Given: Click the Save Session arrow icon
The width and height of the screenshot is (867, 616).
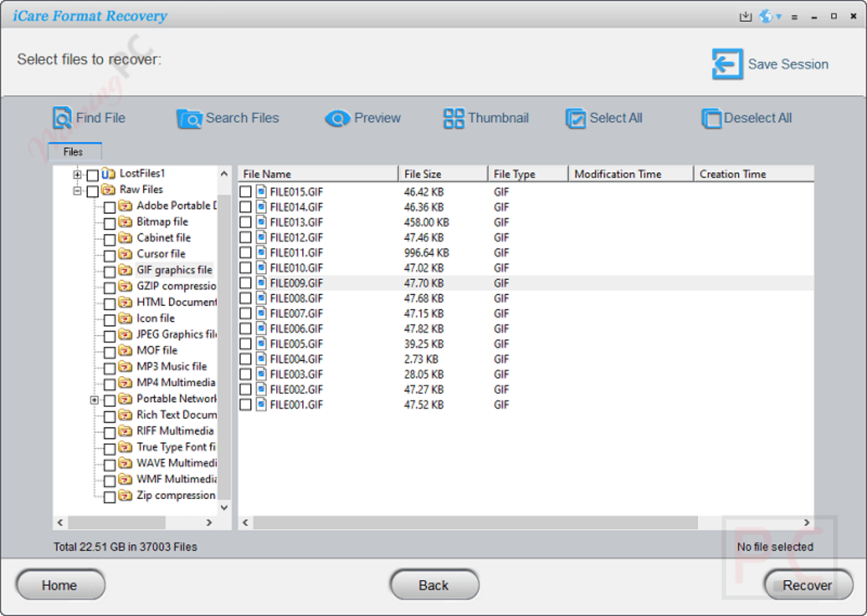Looking at the screenshot, I should 727,64.
